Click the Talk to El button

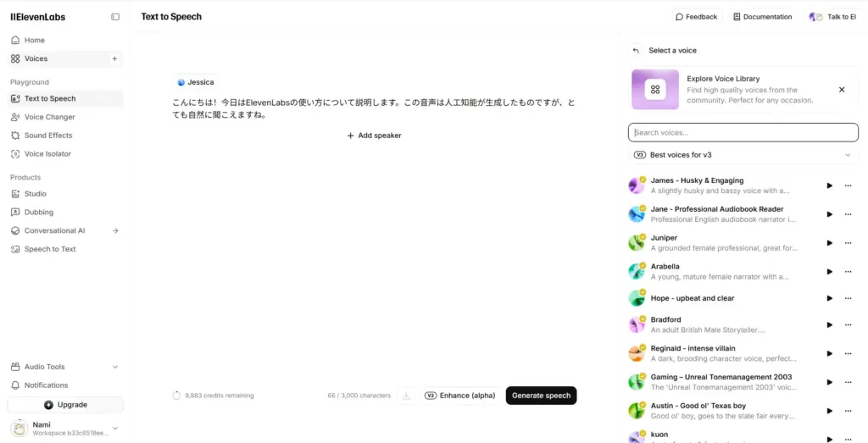point(832,17)
